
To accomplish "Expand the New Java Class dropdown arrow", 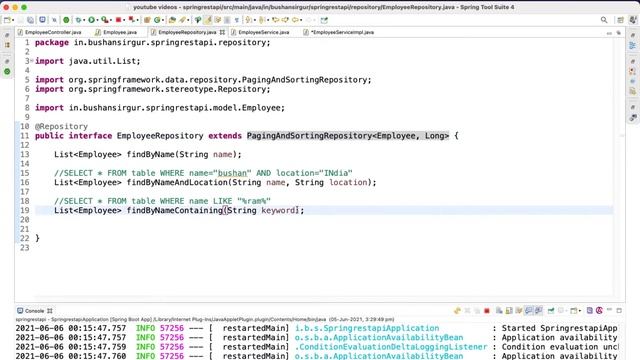I will click(x=163, y=20).
